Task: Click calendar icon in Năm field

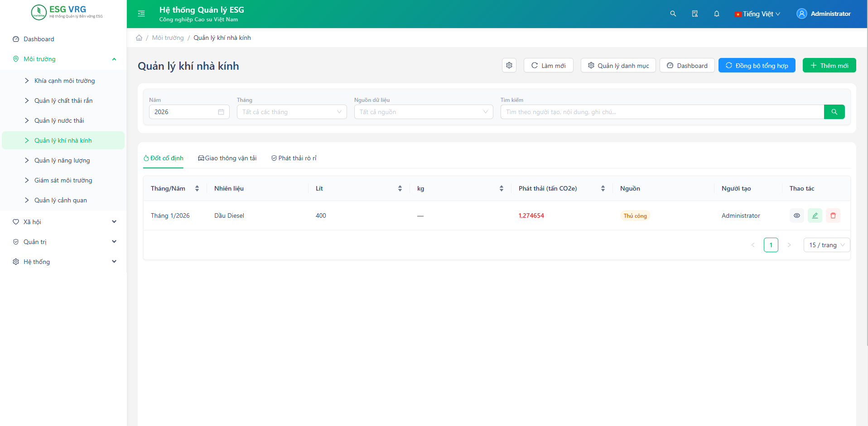Action: point(221,112)
